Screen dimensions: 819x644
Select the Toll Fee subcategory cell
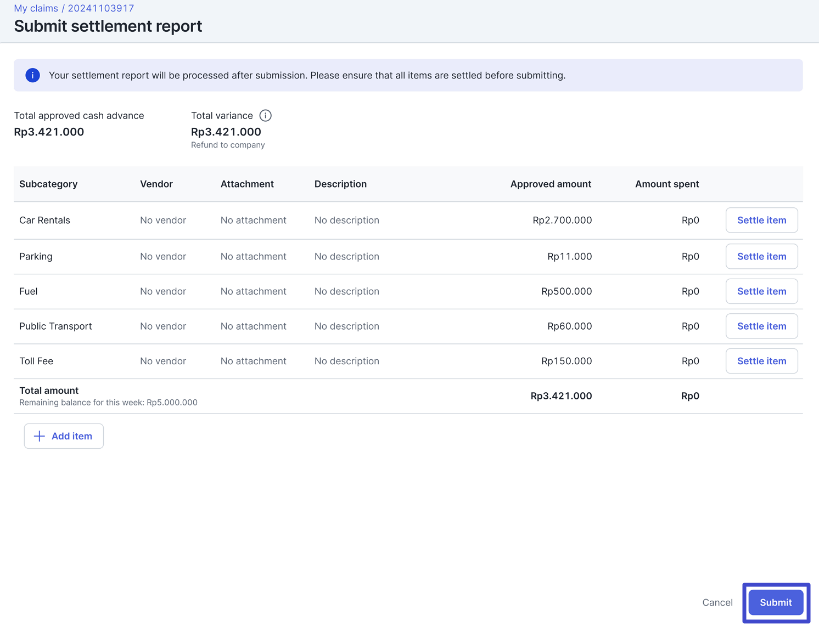(36, 361)
